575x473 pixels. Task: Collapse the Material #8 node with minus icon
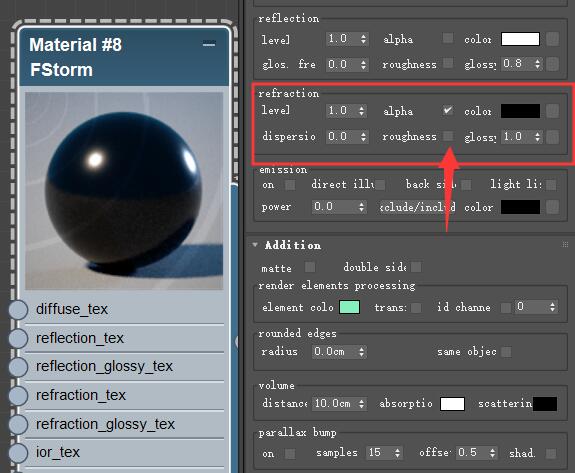point(209,44)
